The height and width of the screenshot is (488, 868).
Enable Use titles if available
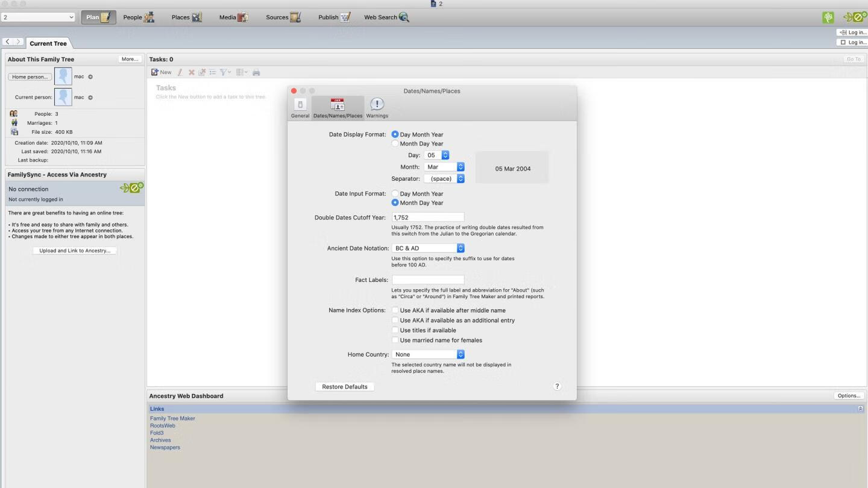[x=395, y=330]
